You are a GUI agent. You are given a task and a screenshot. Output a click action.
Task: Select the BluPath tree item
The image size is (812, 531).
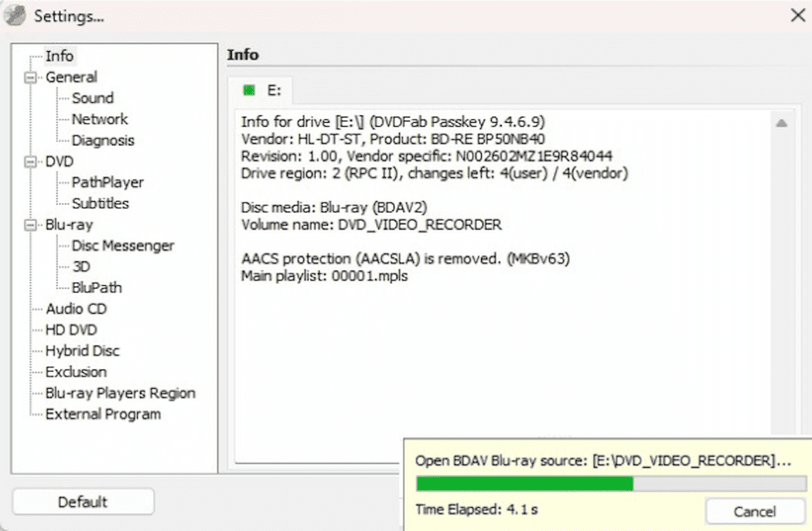pos(97,288)
